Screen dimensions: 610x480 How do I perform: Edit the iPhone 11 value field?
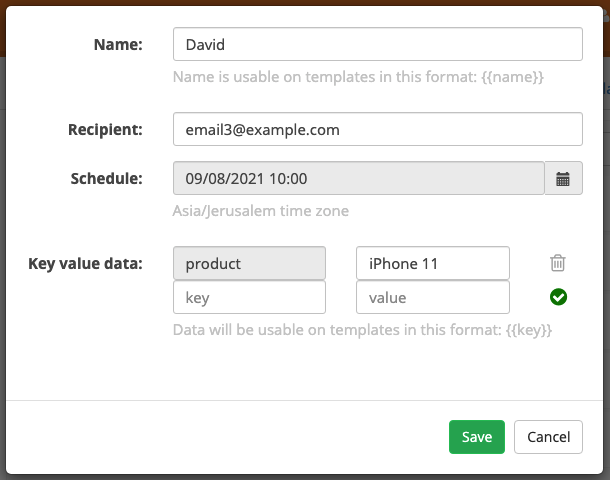pyautogui.click(x=433, y=263)
